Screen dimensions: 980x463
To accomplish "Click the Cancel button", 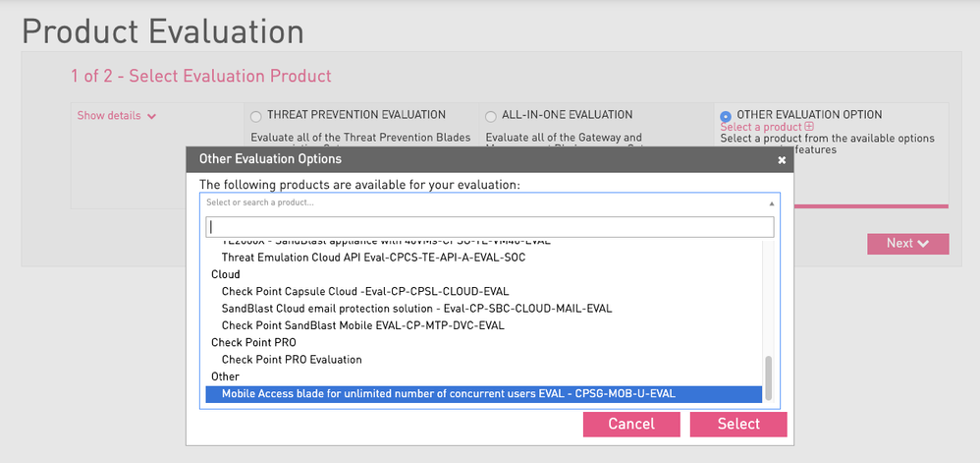I will pos(631,424).
